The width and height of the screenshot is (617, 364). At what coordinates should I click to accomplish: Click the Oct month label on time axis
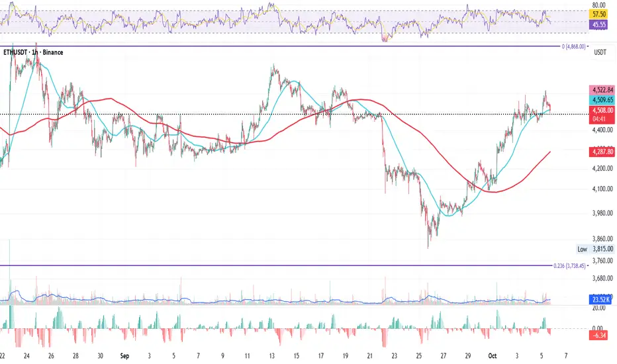coord(493,356)
